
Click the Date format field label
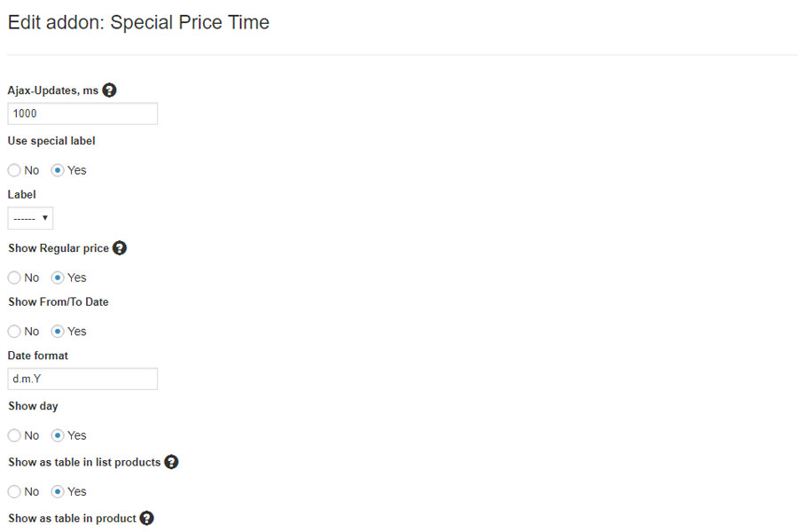38,356
